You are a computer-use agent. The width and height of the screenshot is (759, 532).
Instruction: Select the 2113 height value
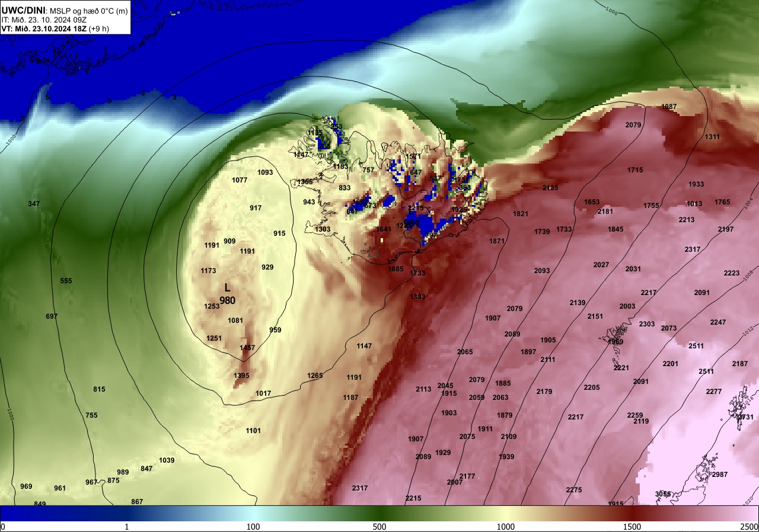click(x=423, y=389)
